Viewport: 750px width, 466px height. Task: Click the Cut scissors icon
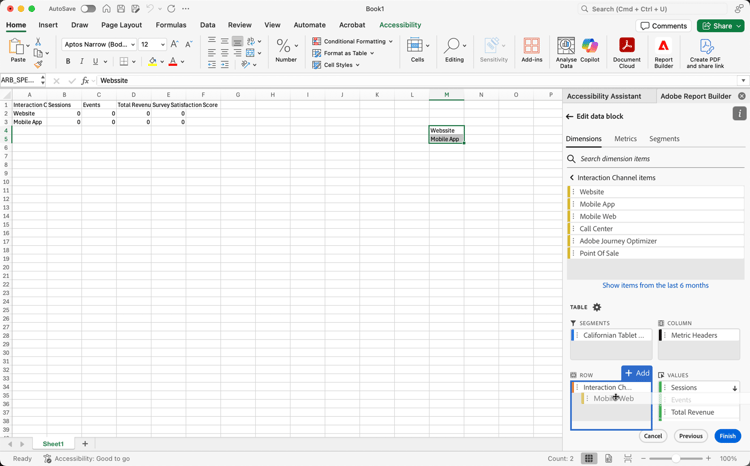38,42
